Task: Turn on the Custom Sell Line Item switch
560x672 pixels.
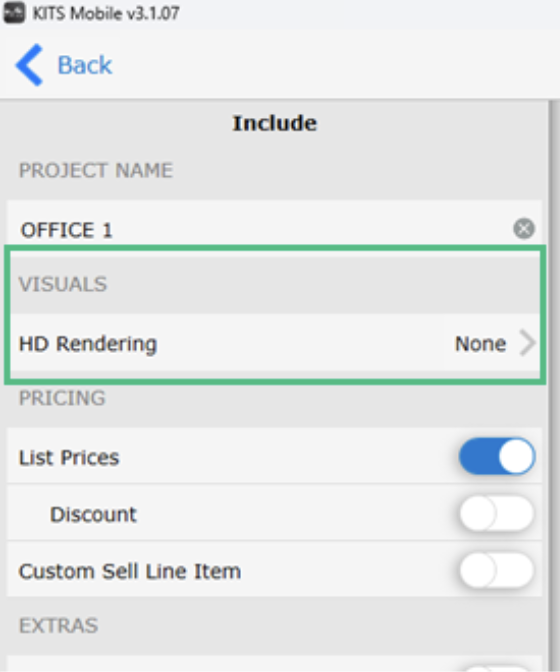Action: coord(497,570)
